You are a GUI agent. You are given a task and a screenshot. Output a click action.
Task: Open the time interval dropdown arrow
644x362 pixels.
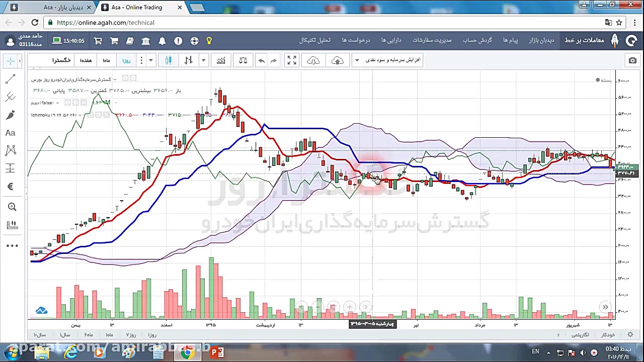pyautogui.click(x=150, y=60)
